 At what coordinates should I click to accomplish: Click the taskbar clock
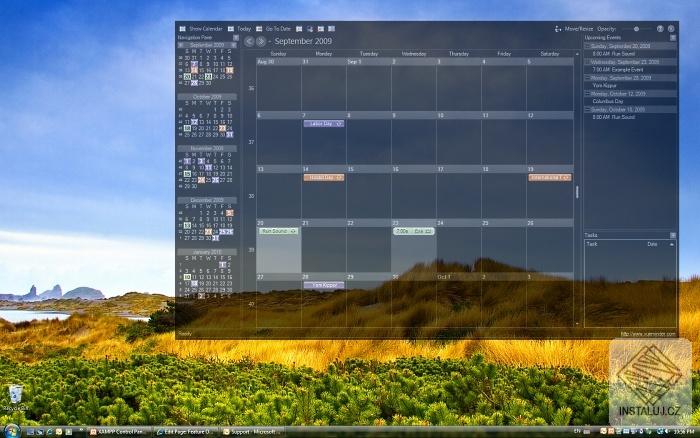pos(684,432)
